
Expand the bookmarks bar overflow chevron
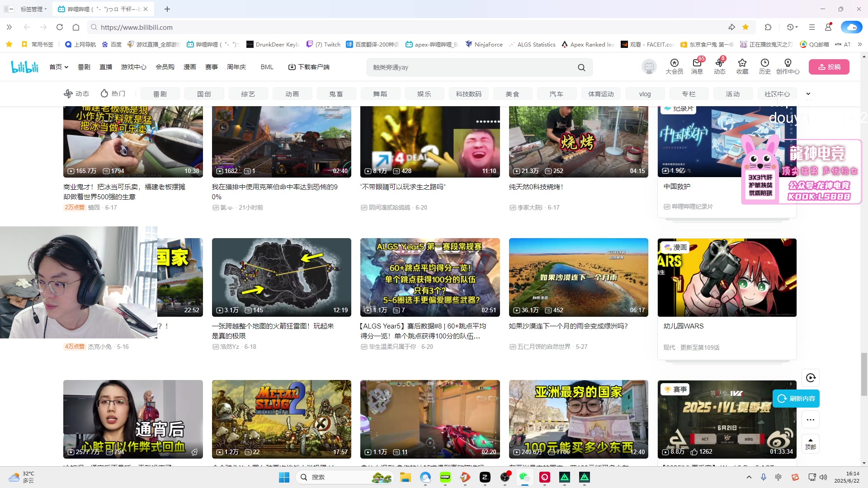860,44
